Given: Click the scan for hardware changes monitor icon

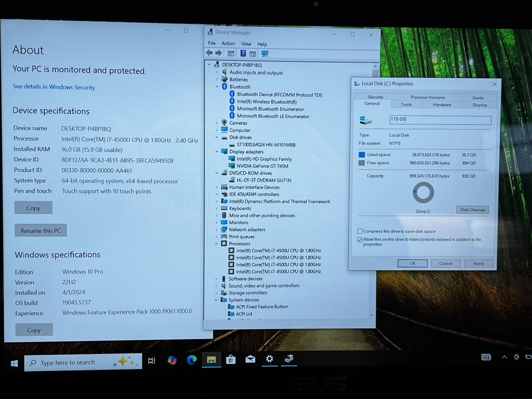Looking at the screenshot, I should (265, 54).
